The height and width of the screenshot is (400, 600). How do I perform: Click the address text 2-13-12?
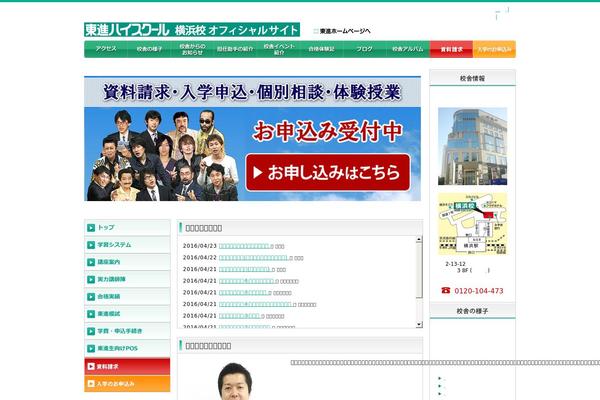(455, 264)
